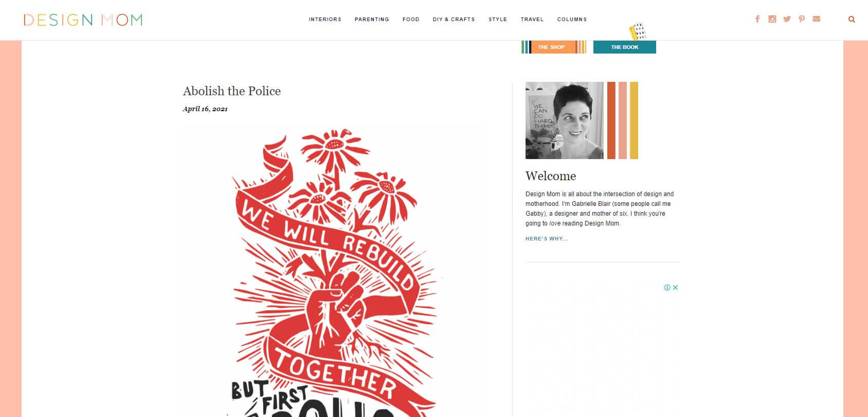The height and width of the screenshot is (417, 868).
Task: Go to DIY & Crafts section
Action: click(x=454, y=20)
